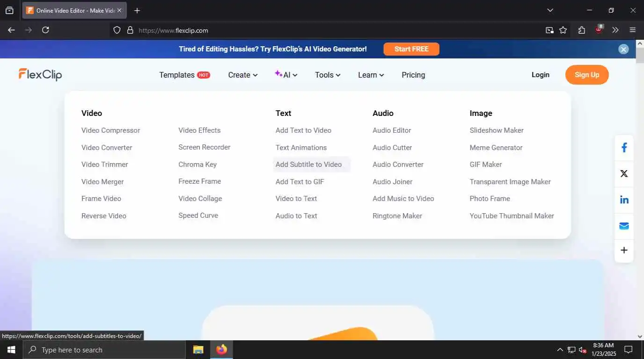
Task: Open Video Trimmer tool
Action: (x=104, y=165)
